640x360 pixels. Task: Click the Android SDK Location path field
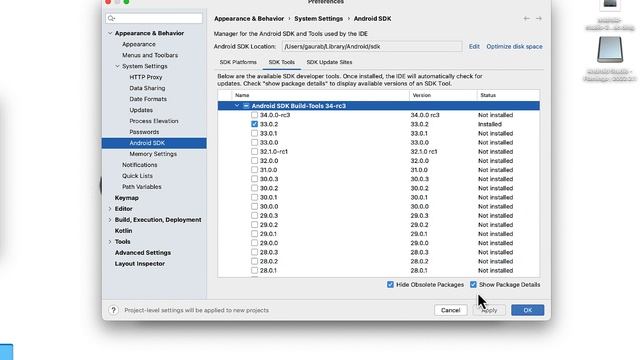pyautogui.click(x=372, y=47)
